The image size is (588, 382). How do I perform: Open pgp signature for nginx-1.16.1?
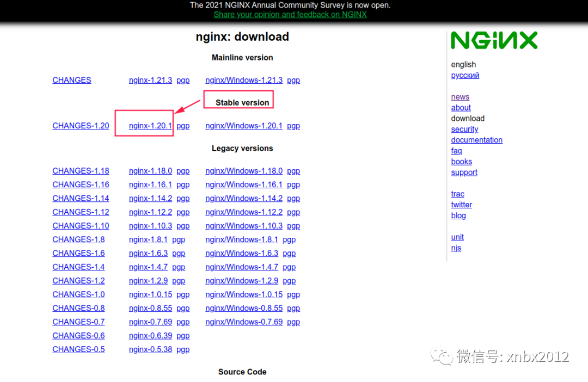(183, 185)
